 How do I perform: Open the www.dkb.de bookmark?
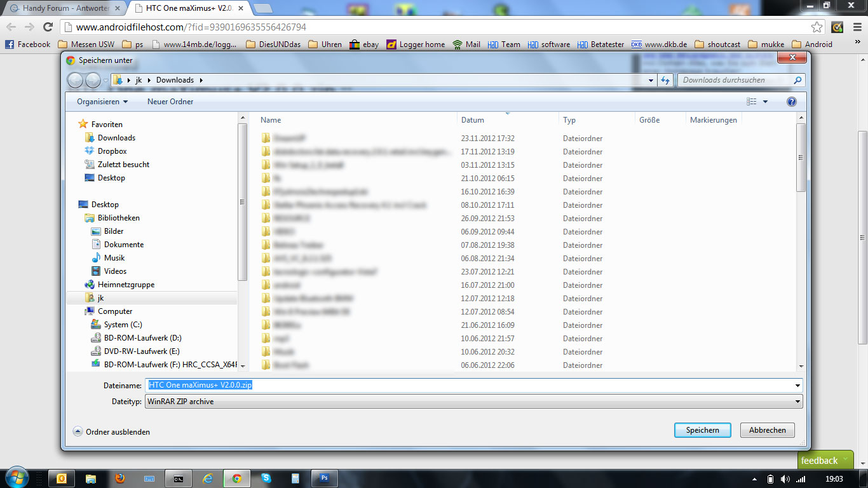click(660, 44)
